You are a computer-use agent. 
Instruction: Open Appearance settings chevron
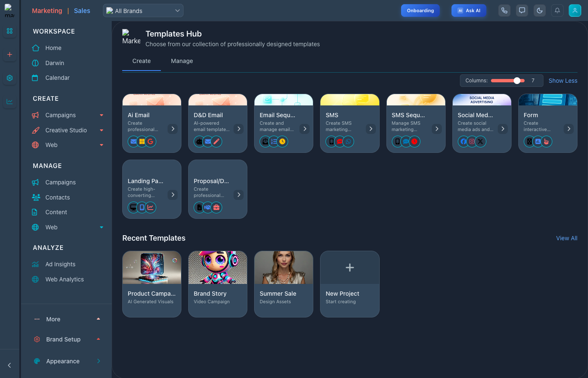[99, 361]
